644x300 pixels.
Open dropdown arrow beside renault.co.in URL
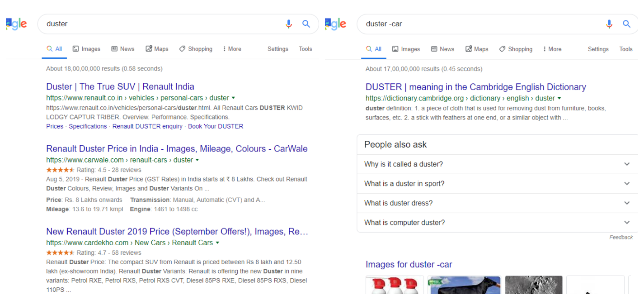[233, 98]
